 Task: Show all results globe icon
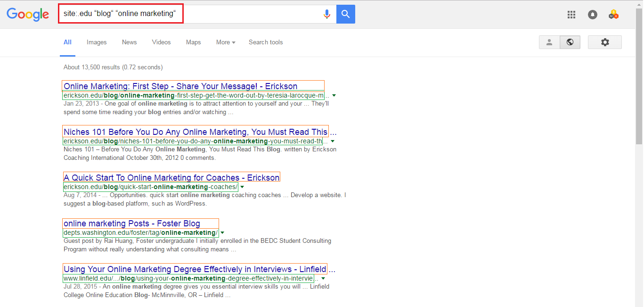(x=570, y=42)
